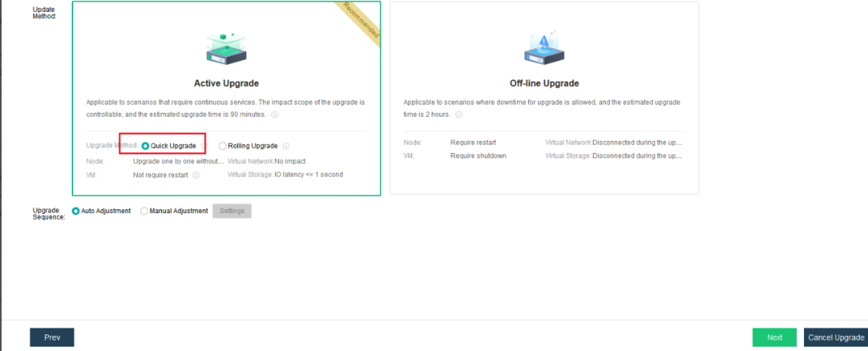Click 'Upgrade one by one without...' node text
This screenshot has width=868, height=351.
pyautogui.click(x=179, y=161)
